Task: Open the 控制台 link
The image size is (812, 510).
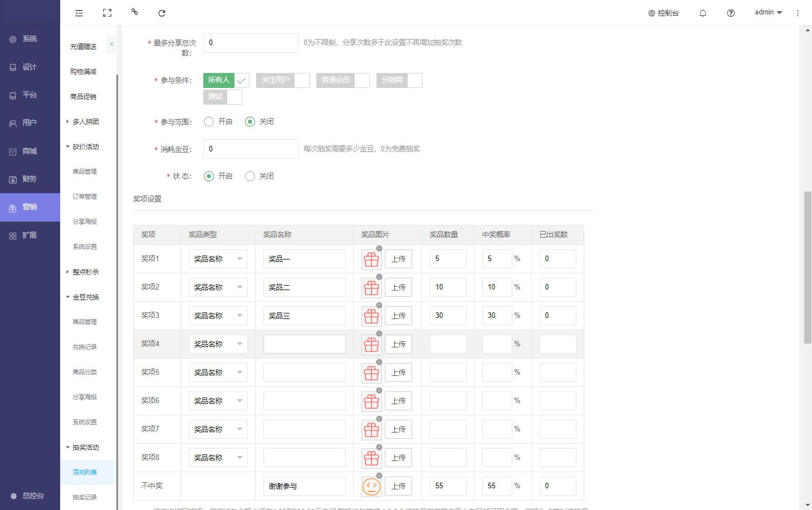Action: [663, 13]
